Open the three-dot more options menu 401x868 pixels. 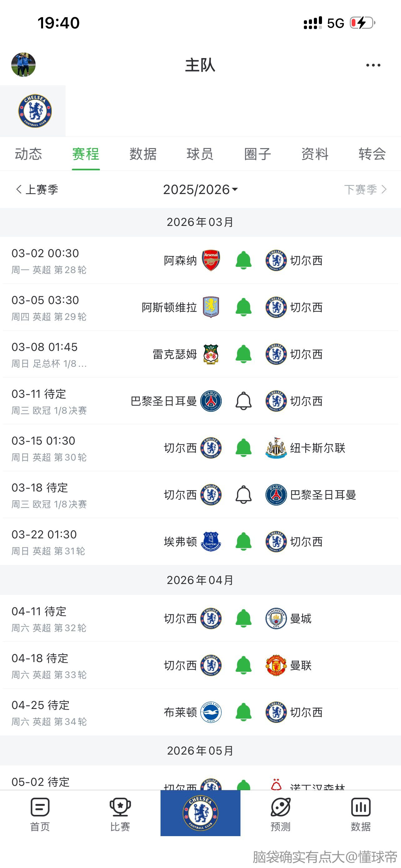point(373,65)
